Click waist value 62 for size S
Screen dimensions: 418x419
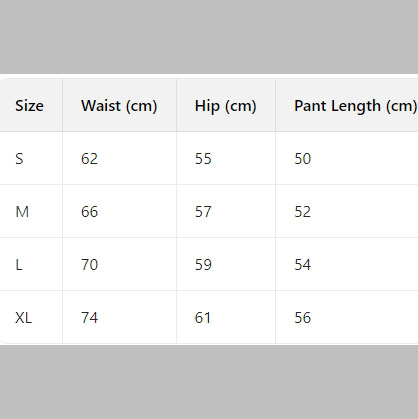coord(89,158)
